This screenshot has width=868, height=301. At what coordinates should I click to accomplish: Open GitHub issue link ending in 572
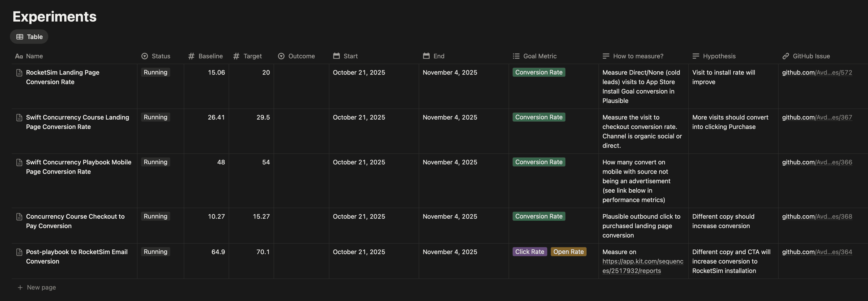pyautogui.click(x=817, y=73)
